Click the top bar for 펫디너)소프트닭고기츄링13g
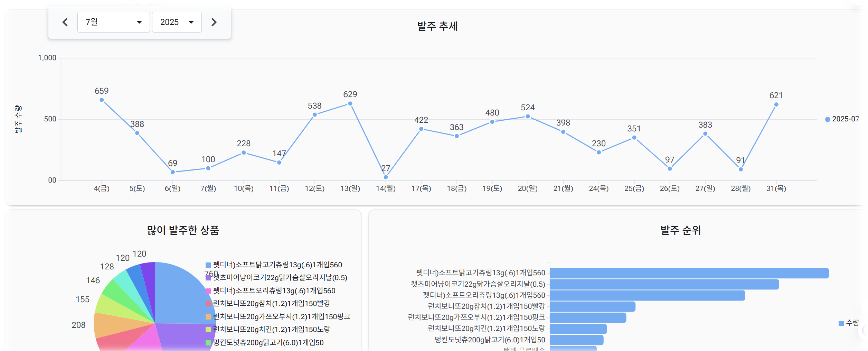 [x=689, y=273]
